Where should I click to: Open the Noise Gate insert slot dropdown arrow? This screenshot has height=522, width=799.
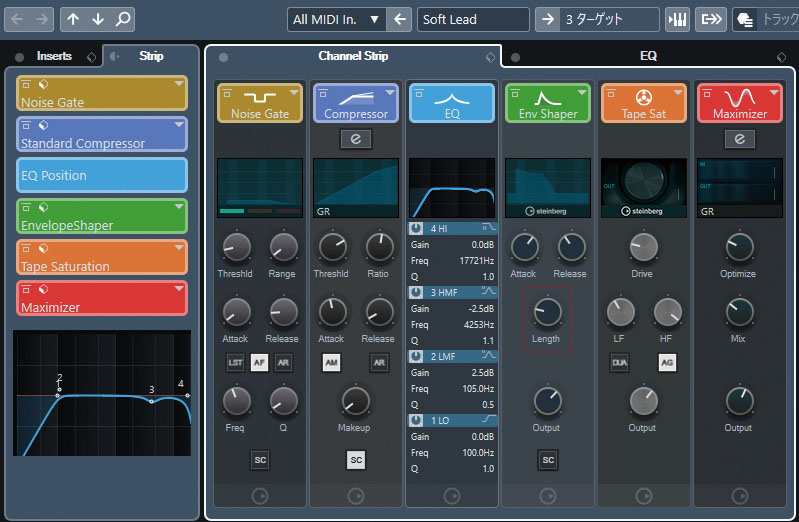179,84
